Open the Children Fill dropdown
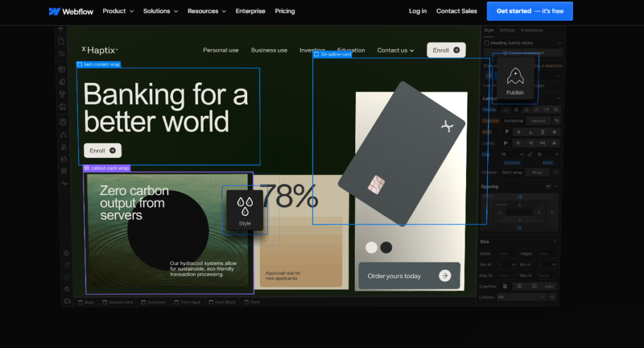The image size is (644, 348). pos(521,297)
